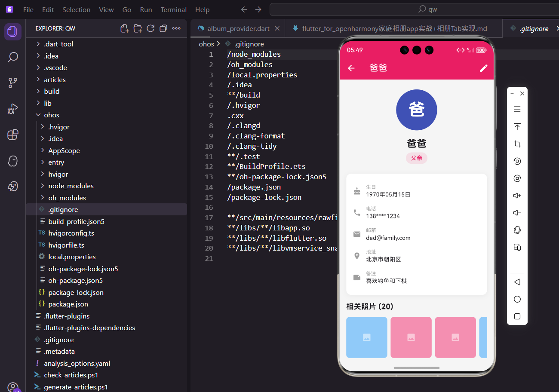Screen dimensions: 559x392
Task: Expand the oh_modules folder
Action: point(106,198)
